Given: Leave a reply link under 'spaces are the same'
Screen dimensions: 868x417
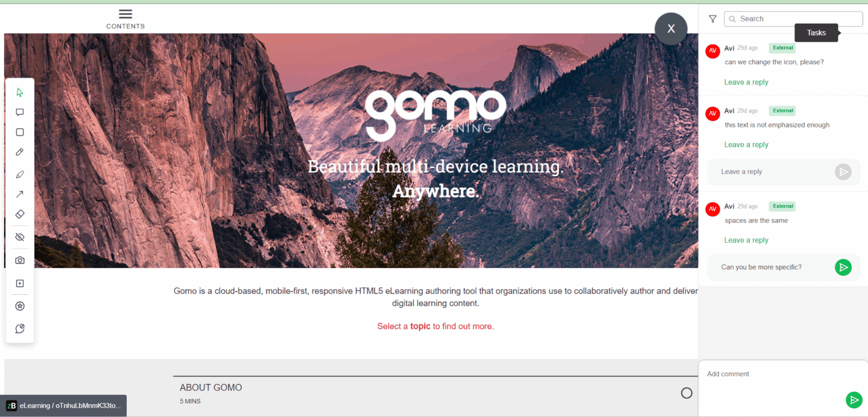Looking at the screenshot, I should point(746,240).
